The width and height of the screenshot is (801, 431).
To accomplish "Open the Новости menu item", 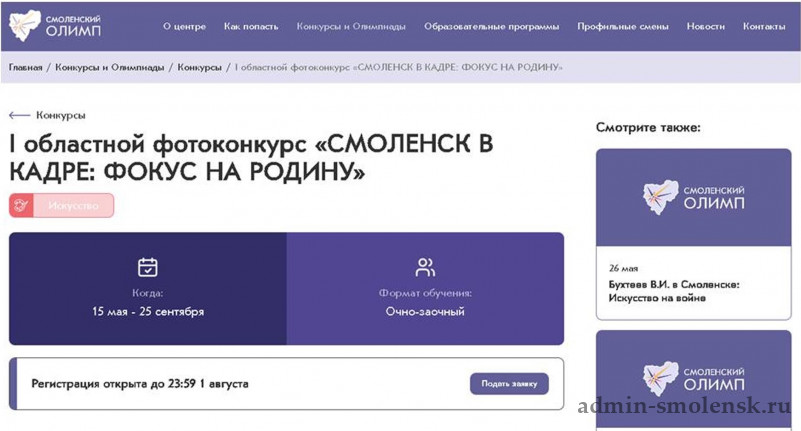I will (705, 27).
